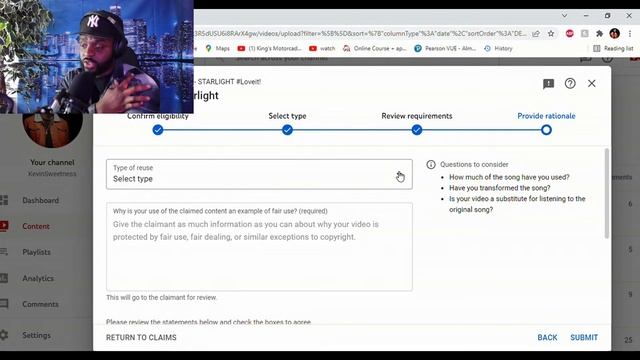640x360 pixels.
Task: Open Playlists in the Studio sidebar
Action: [x=36, y=252]
